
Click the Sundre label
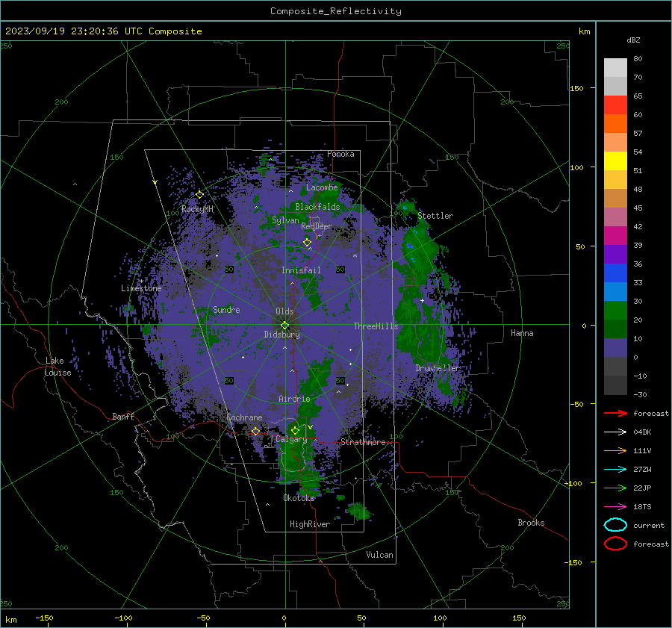click(226, 310)
